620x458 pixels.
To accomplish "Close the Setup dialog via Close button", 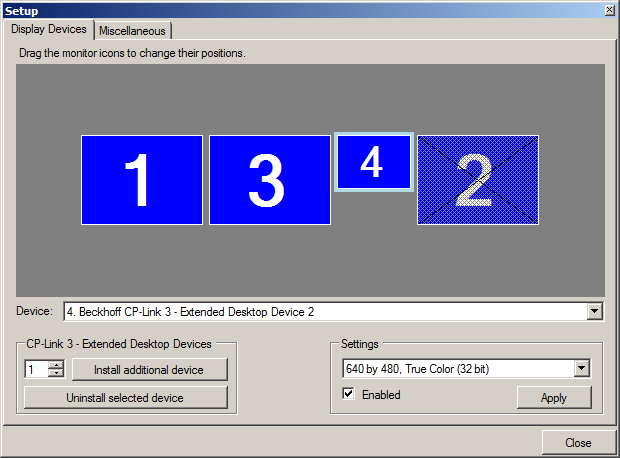I will pos(578,443).
